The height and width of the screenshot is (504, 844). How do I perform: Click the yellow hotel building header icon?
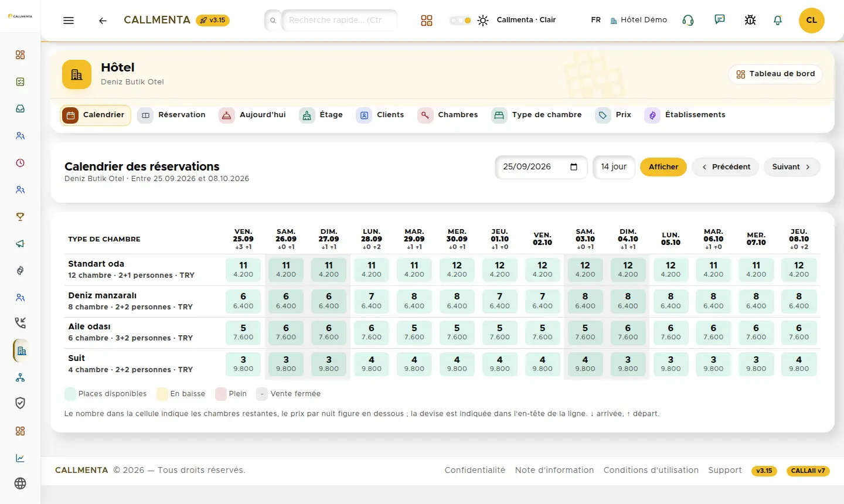pos(77,74)
